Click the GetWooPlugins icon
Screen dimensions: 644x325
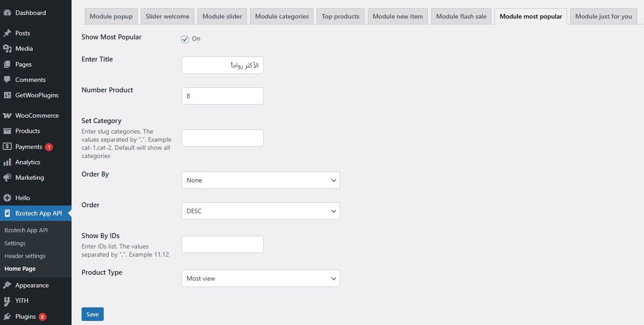coord(7,95)
